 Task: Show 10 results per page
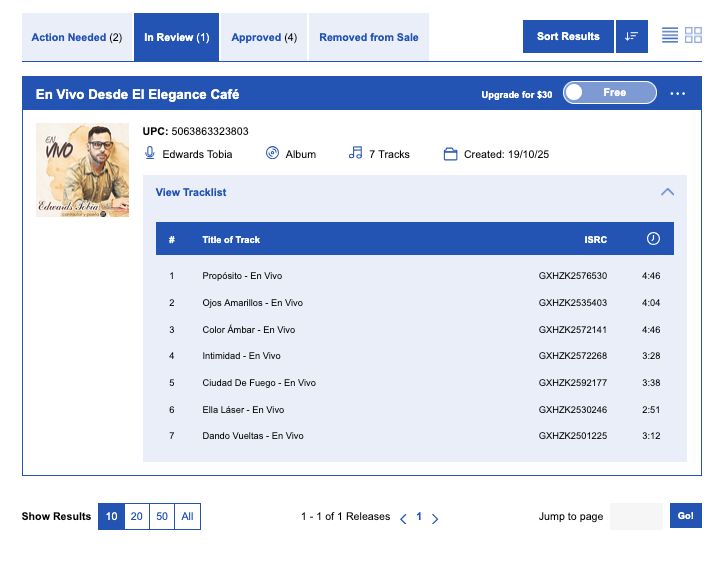(x=111, y=517)
